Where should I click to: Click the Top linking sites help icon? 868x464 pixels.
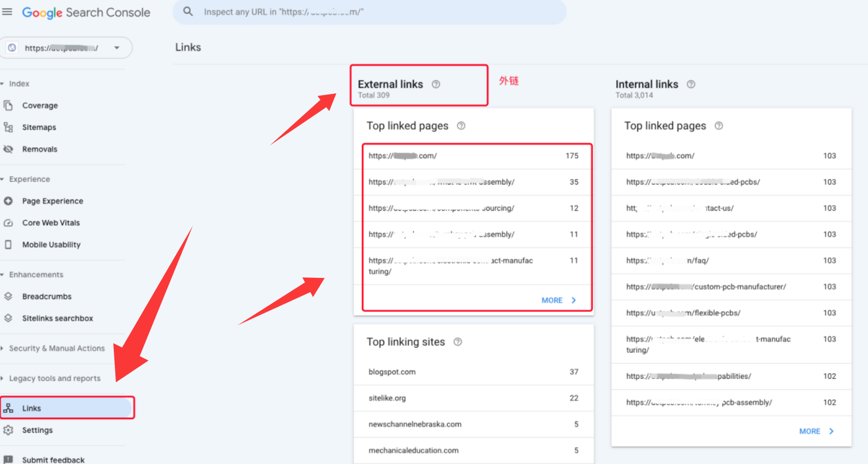click(458, 342)
